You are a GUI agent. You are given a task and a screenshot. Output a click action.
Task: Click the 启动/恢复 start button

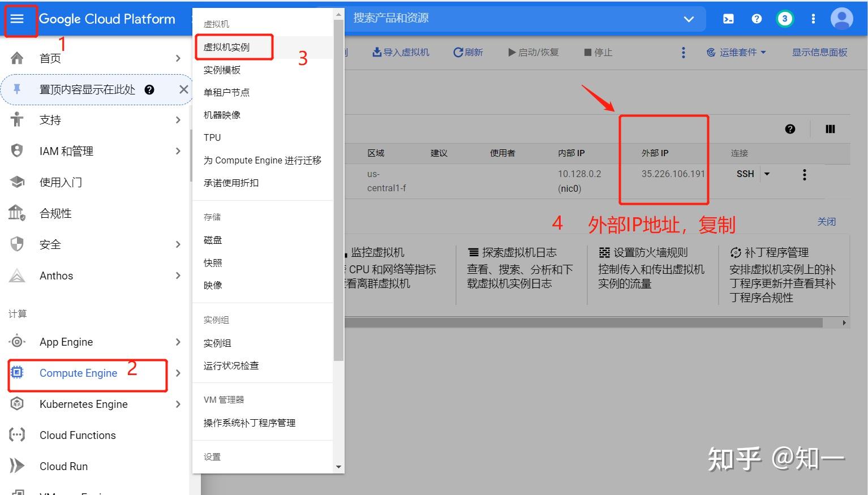click(x=533, y=53)
